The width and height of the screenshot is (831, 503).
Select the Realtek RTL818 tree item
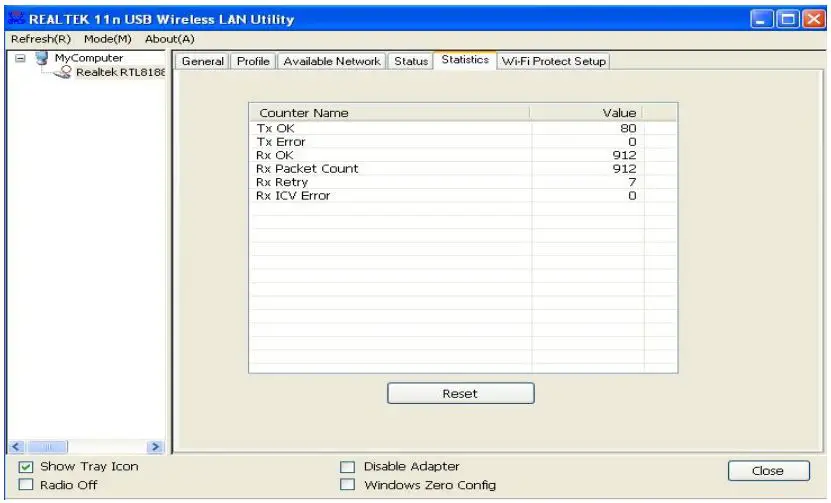click(x=120, y=72)
